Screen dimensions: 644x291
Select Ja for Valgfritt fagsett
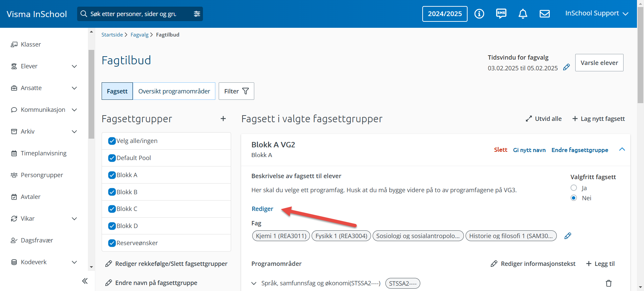(x=574, y=188)
